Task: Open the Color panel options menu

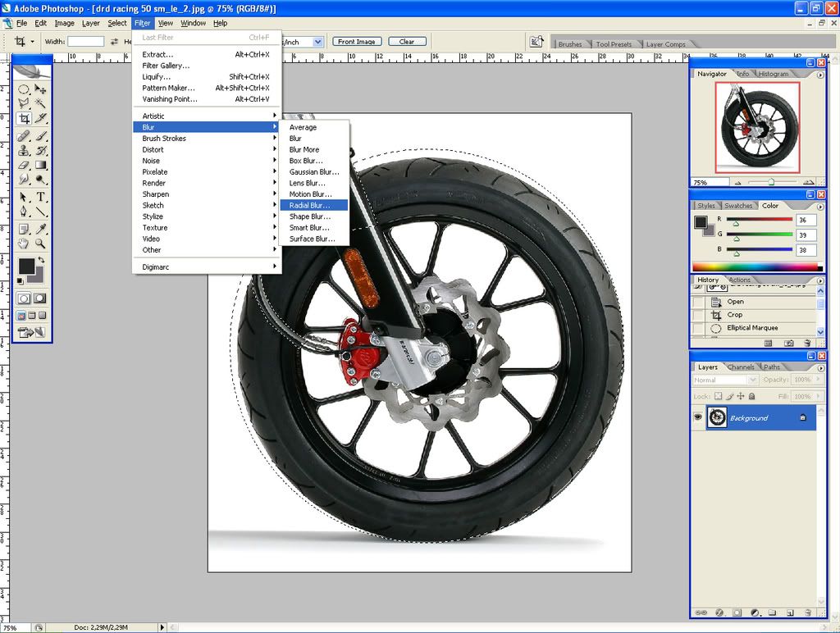Action: point(819,207)
